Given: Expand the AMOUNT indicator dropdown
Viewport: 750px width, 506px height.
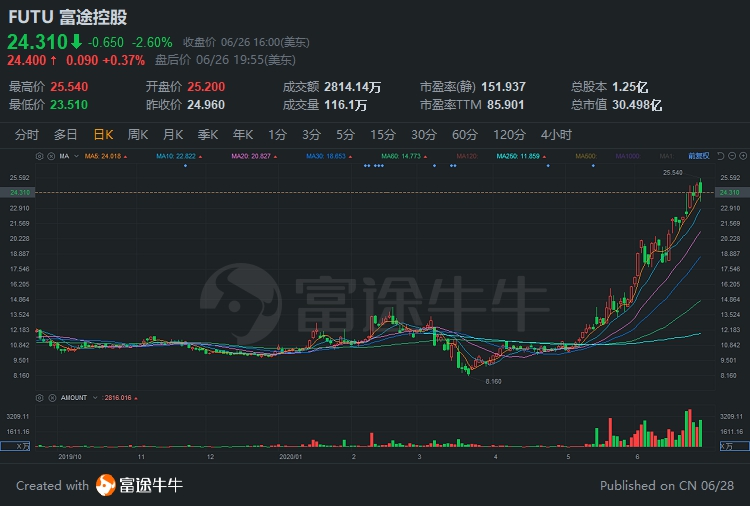Looking at the screenshot, I should [95, 397].
